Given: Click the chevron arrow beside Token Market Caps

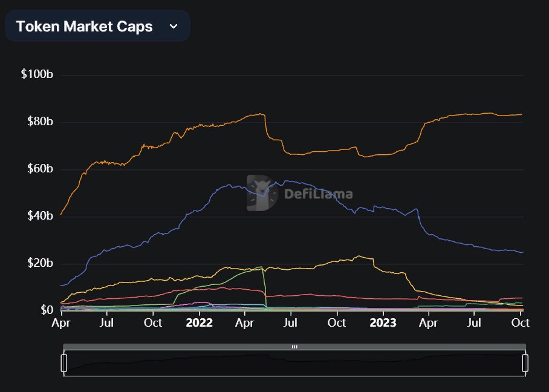Looking at the screenshot, I should pos(174,26).
